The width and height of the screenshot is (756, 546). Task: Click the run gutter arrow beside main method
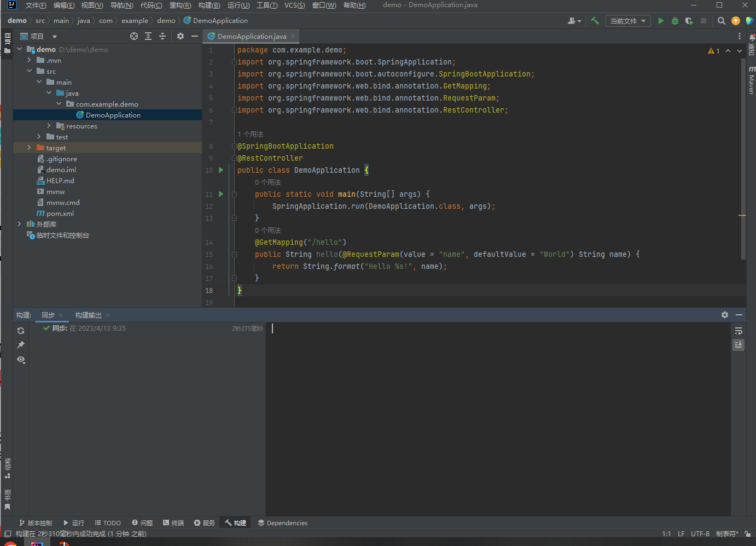coord(221,194)
